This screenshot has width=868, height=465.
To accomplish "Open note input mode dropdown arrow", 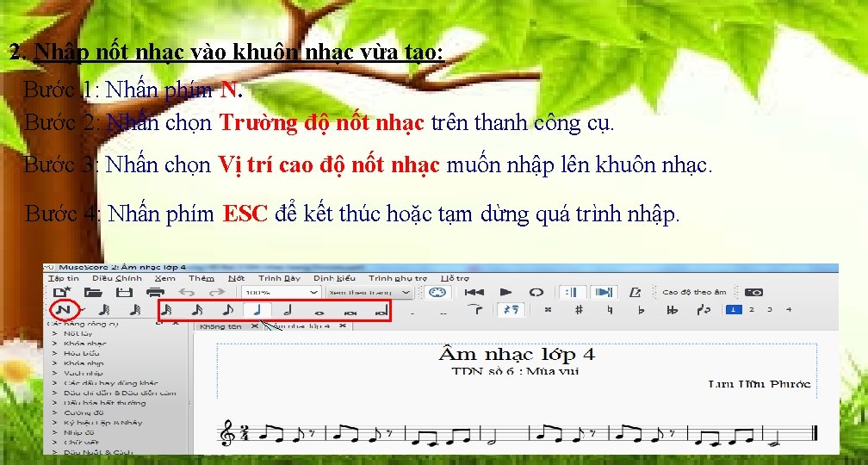I will tap(84, 309).
